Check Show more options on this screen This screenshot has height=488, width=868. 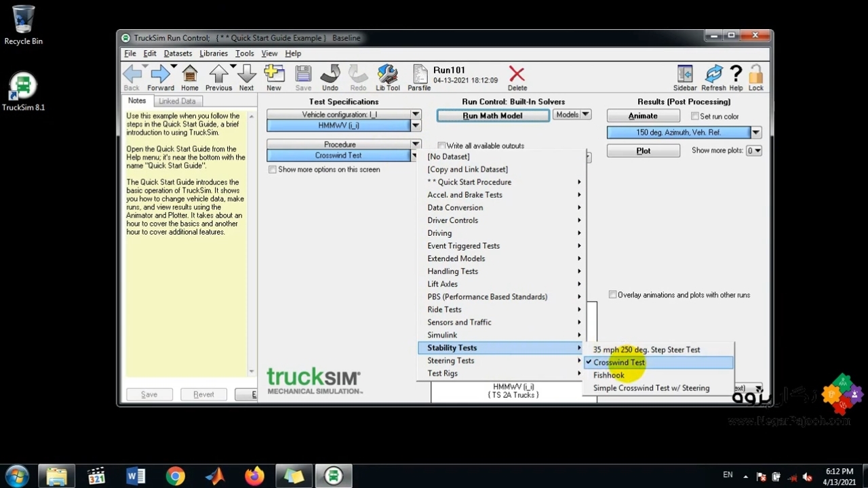click(273, 169)
